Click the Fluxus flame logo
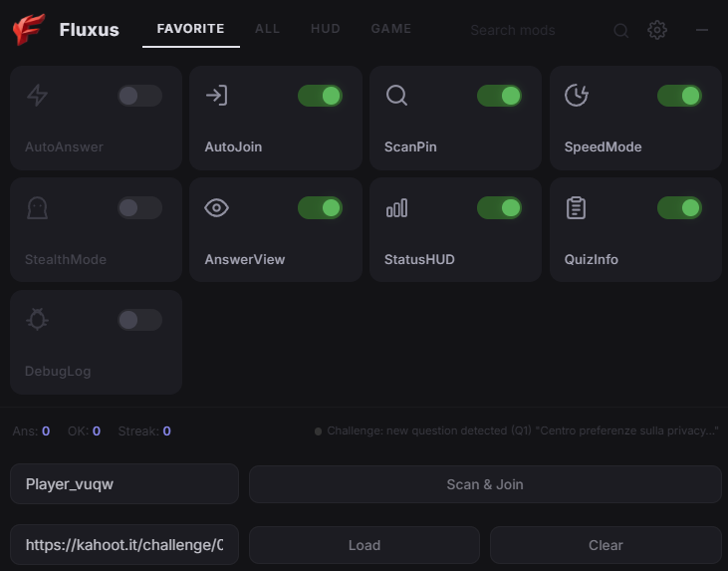Viewport: 728px width, 571px height. pos(29,29)
